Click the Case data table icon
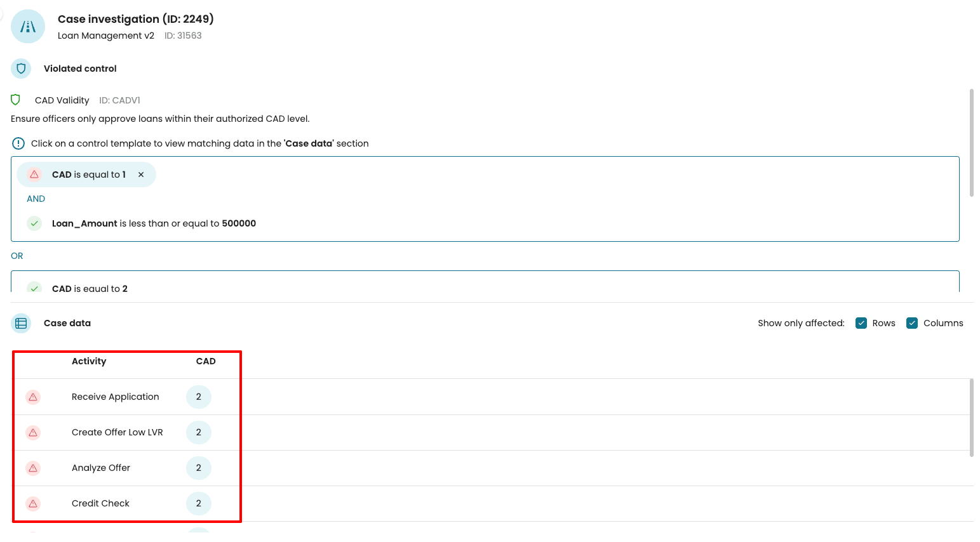980x542 pixels. pos(21,323)
